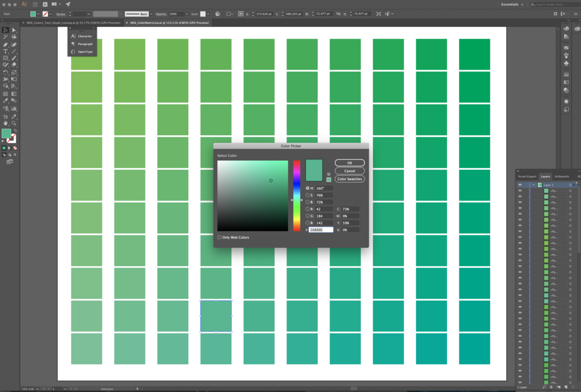This screenshot has height=392, width=581.
Task: Open stroke weight dropdown
Action: click(x=89, y=14)
